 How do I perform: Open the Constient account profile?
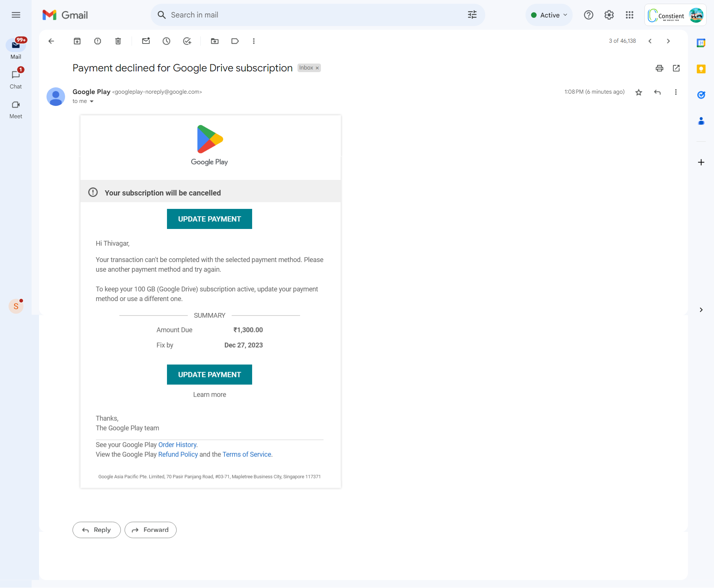pyautogui.click(x=675, y=15)
